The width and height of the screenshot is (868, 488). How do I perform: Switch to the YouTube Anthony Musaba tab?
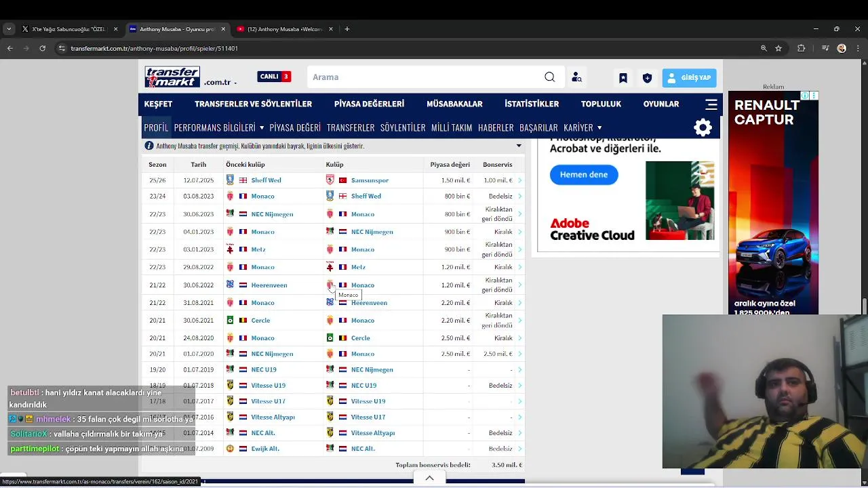coord(285,29)
